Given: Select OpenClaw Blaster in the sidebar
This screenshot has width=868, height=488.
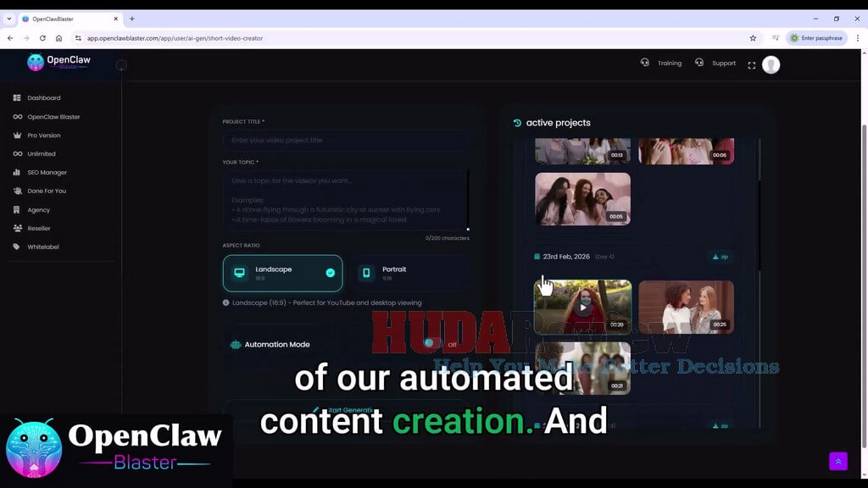Looking at the screenshot, I should (x=53, y=116).
